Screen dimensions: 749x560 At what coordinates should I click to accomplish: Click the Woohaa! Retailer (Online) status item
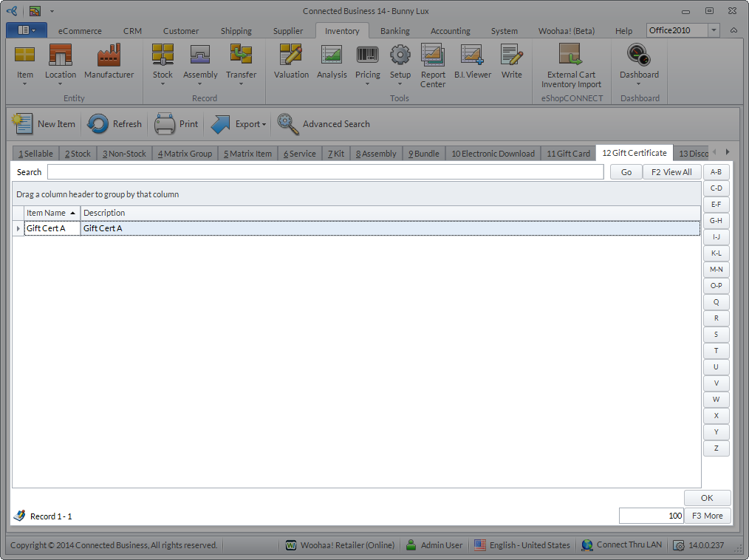340,544
